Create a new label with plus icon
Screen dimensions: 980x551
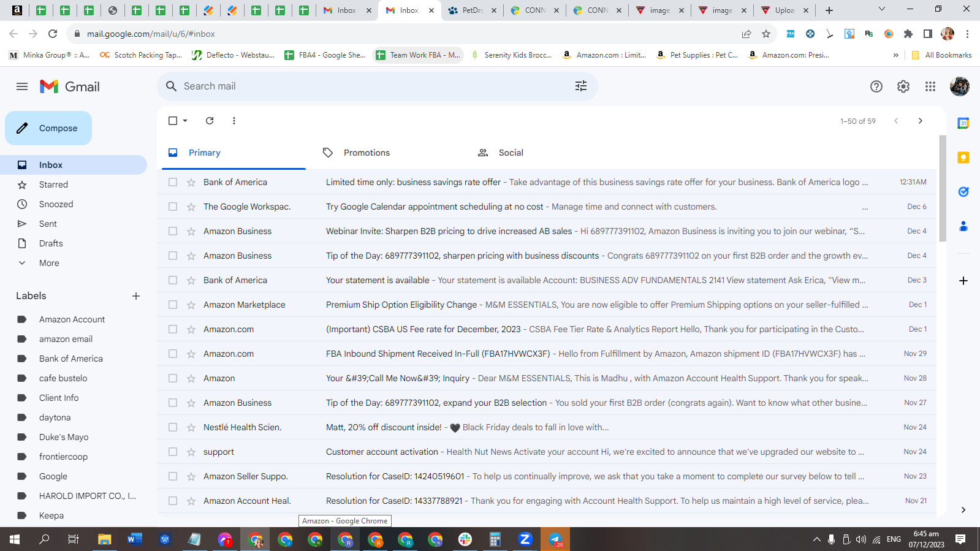point(136,296)
